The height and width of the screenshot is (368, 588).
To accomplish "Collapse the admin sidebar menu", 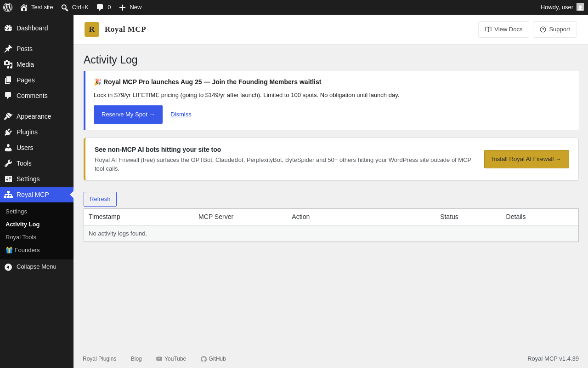I will 37,267.
